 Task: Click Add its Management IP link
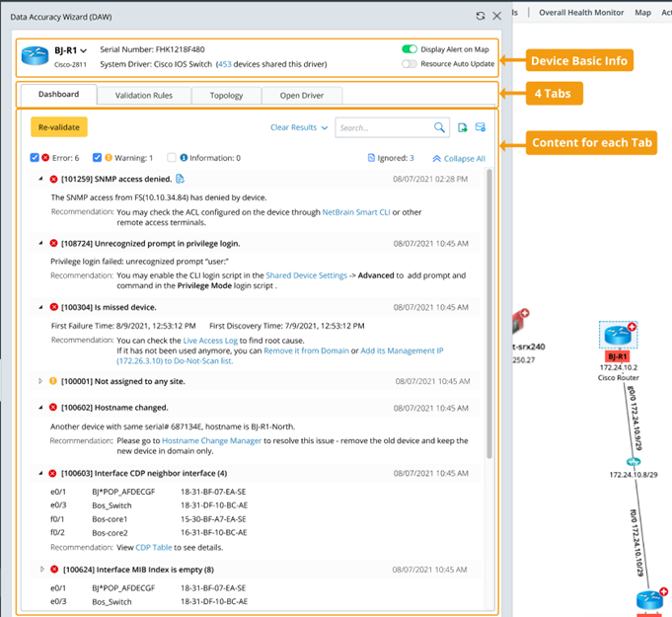[402, 350]
